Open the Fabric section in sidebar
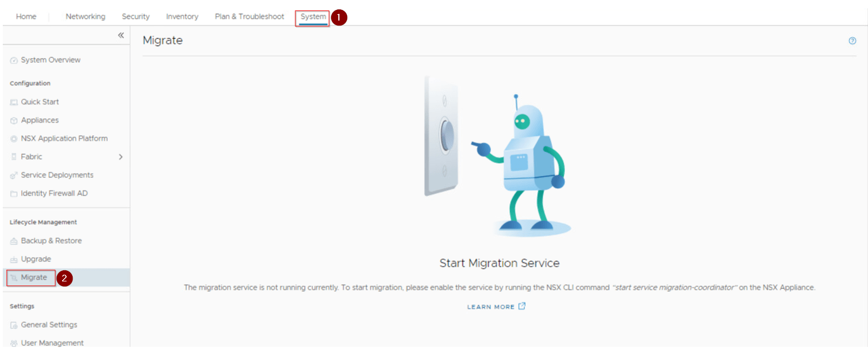The image size is (868, 348). point(32,157)
